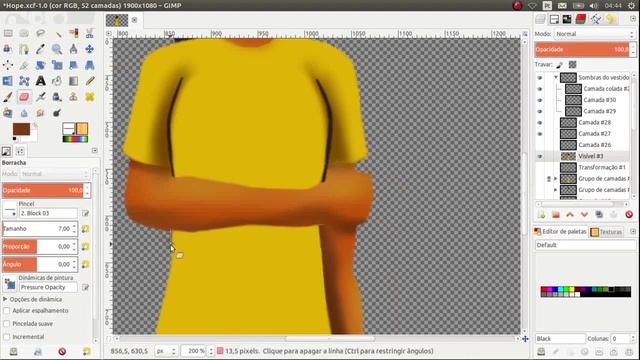Select the Crop tool
This screenshot has height=360, width=640.
(x=24, y=65)
